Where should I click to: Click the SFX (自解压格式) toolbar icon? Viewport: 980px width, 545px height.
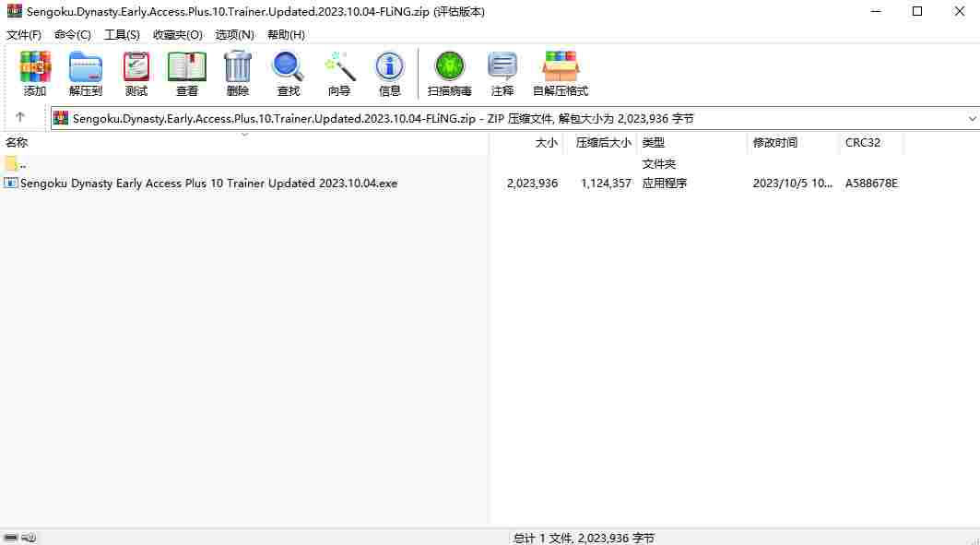[x=561, y=73]
